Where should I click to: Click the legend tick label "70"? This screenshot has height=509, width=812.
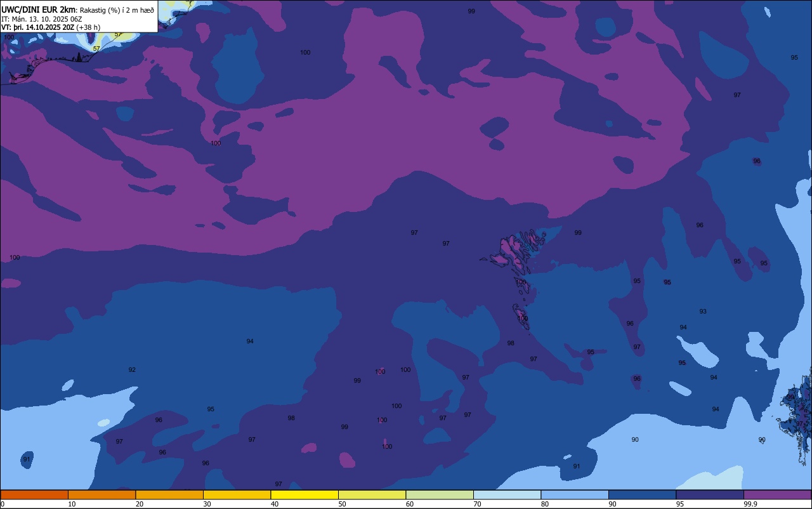coord(477,504)
